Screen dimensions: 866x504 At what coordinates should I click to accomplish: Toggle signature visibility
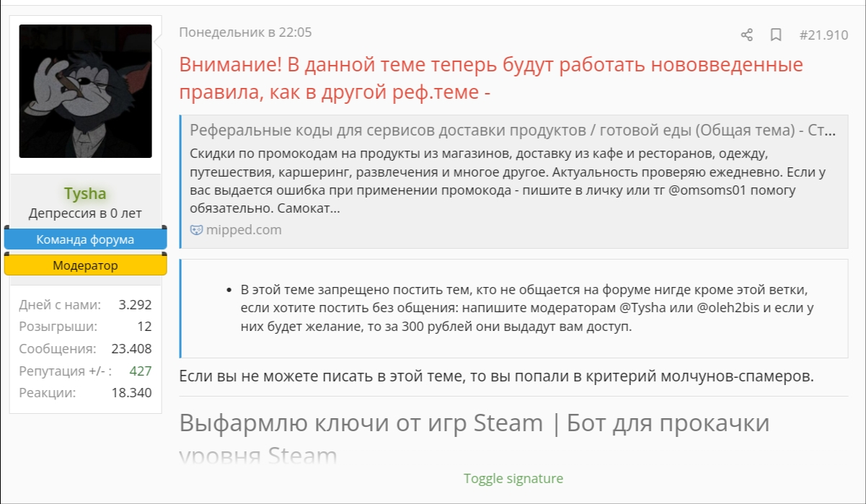(x=513, y=479)
